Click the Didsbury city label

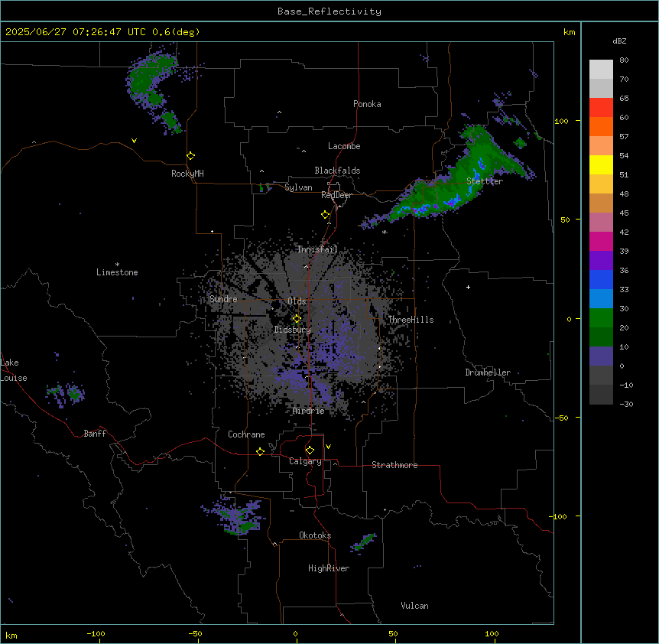pos(293,330)
